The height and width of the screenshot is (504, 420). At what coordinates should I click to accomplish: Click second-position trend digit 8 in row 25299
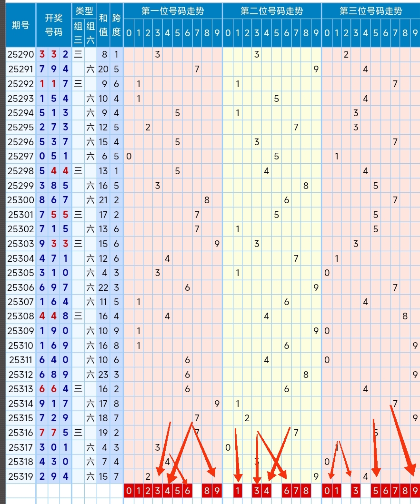(306, 186)
